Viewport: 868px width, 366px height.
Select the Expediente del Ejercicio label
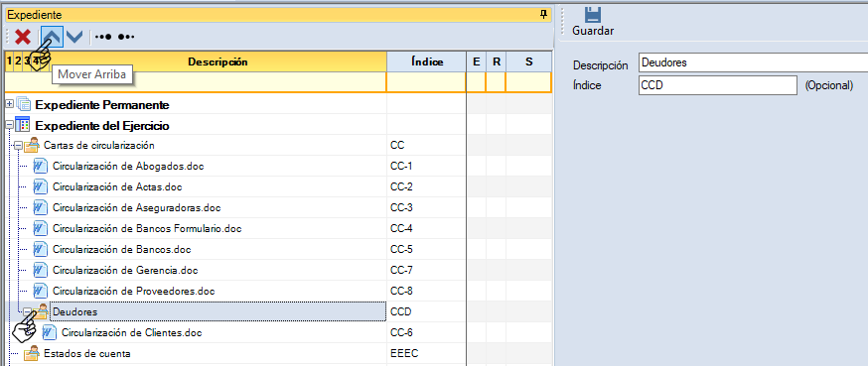tap(102, 126)
